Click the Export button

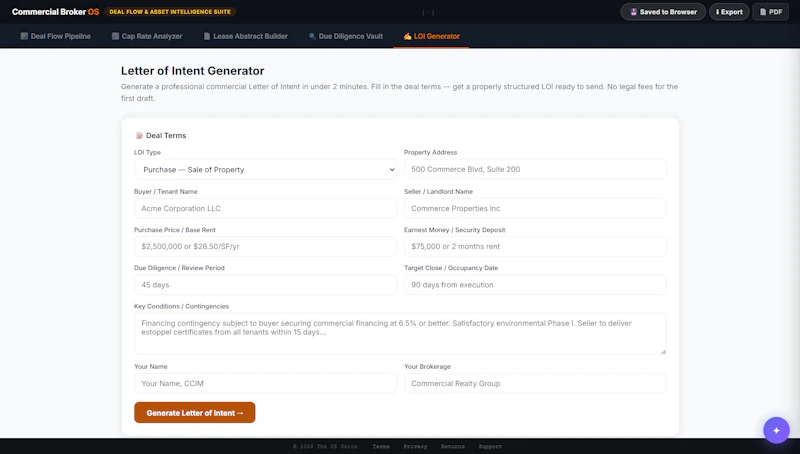pos(729,12)
